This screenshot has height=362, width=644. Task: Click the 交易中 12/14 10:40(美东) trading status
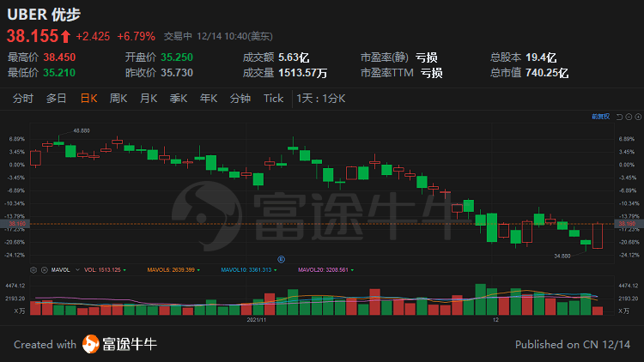(218, 37)
